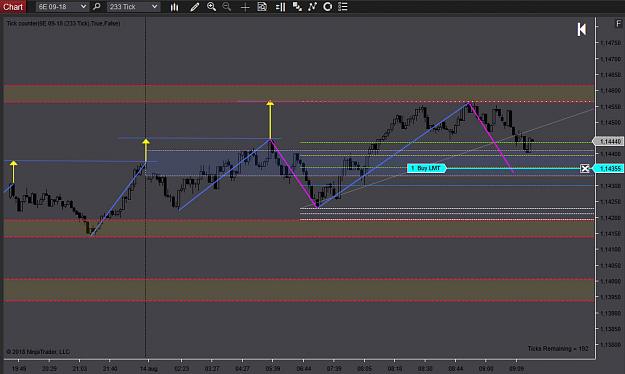Click the 1.14440 current price marker
Screen dimensions: 625x374
click(609, 141)
